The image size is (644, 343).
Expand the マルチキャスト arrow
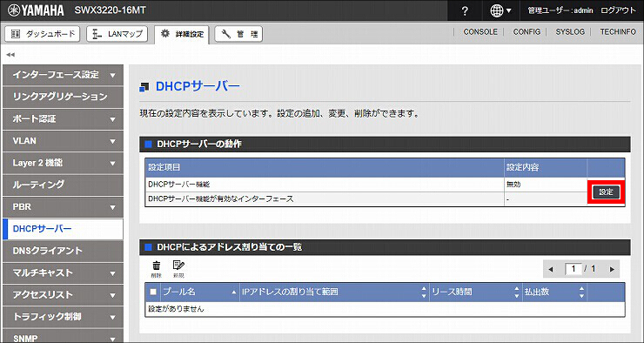point(112,273)
